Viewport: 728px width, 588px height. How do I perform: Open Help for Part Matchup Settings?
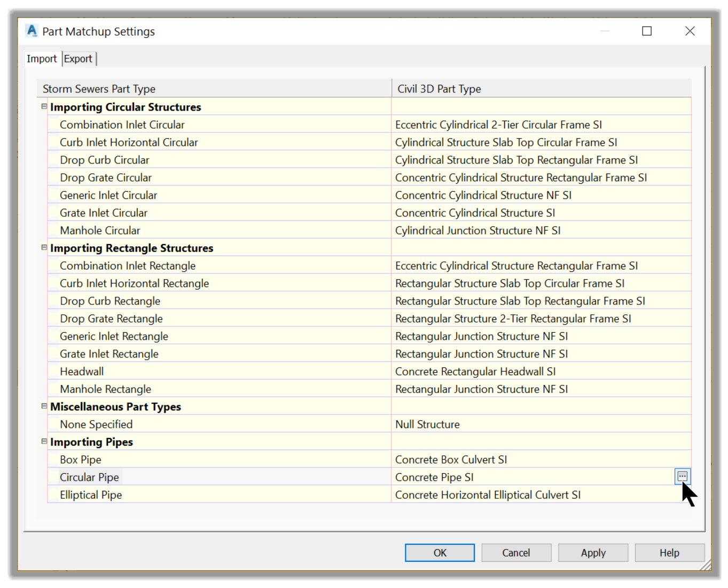pos(669,553)
